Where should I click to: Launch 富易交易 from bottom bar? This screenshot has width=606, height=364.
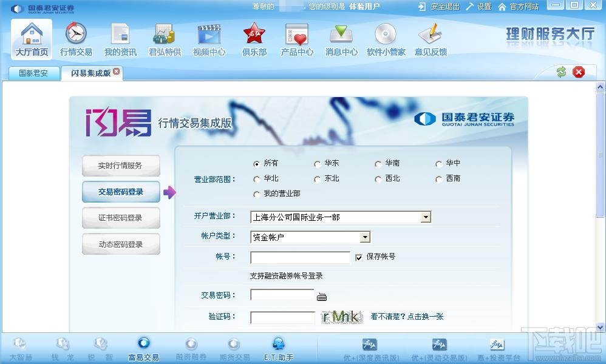pyautogui.click(x=143, y=349)
